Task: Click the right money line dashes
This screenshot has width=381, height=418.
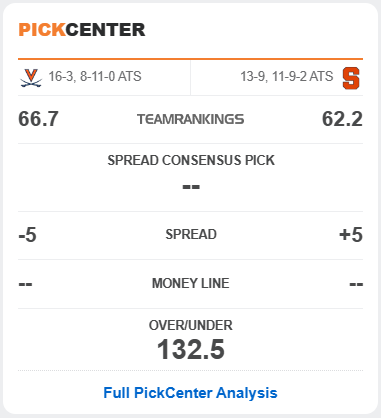Action: (356, 284)
